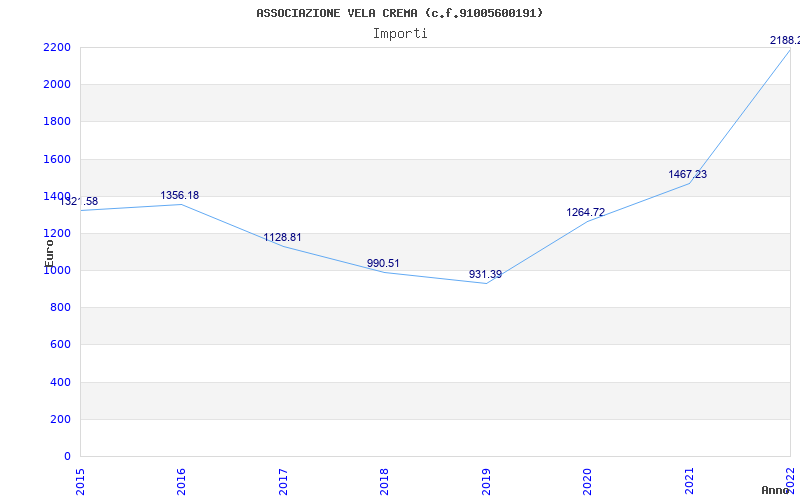Viewport: 800px width, 500px height.
Task: Click the x-axis year 2021
Action: pyautogui.click(x=689, y=482)
